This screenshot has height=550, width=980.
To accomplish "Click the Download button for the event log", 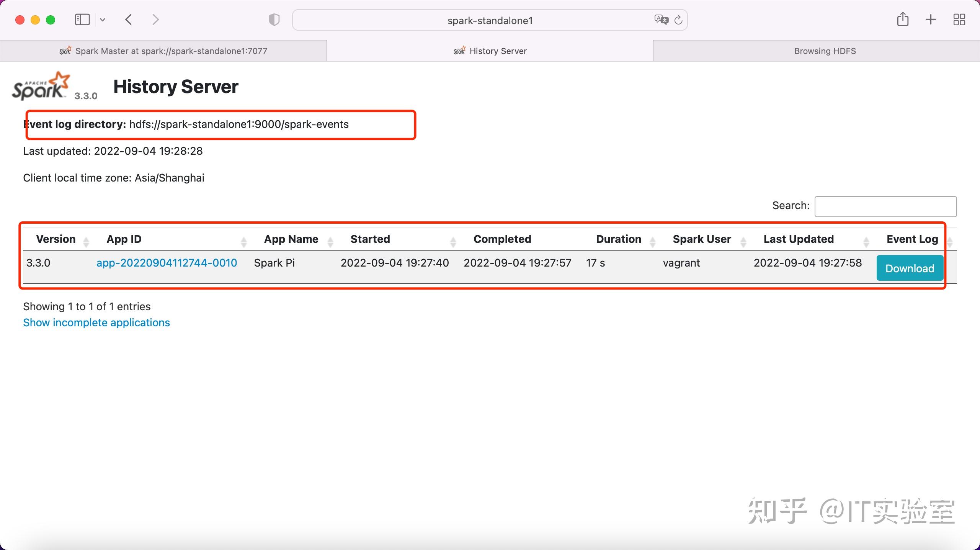I will [910, 268].
